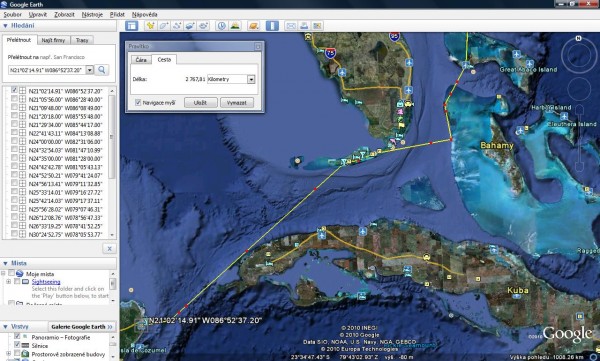
Task: Click the Add Image Overlay icon
Action: tap(190, 26)
